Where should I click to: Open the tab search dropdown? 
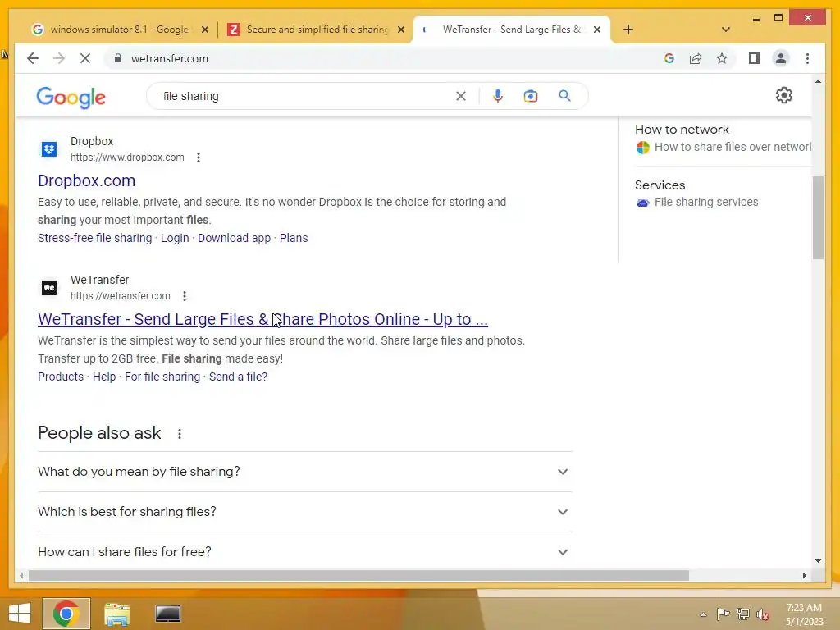coord(726,30)
